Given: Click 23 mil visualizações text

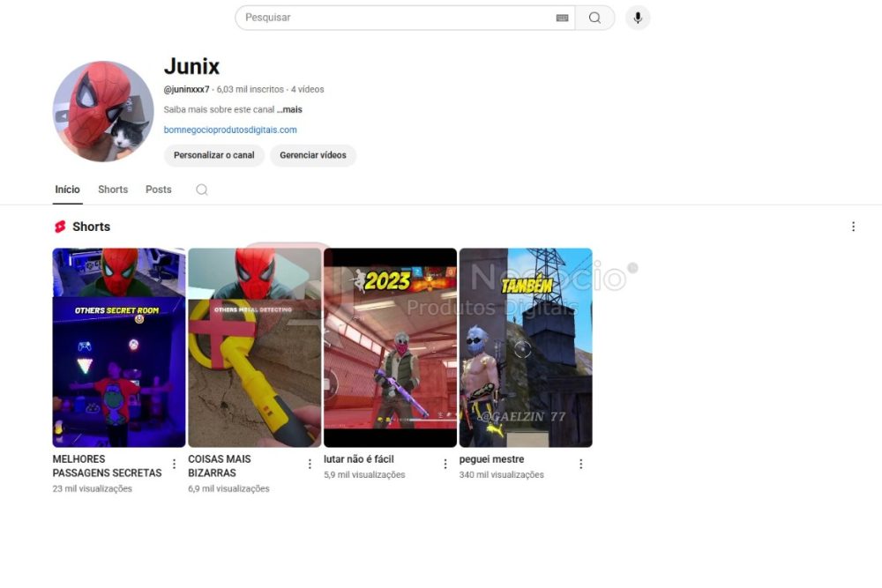Looking at the screenshot, I should click(93, 489).
